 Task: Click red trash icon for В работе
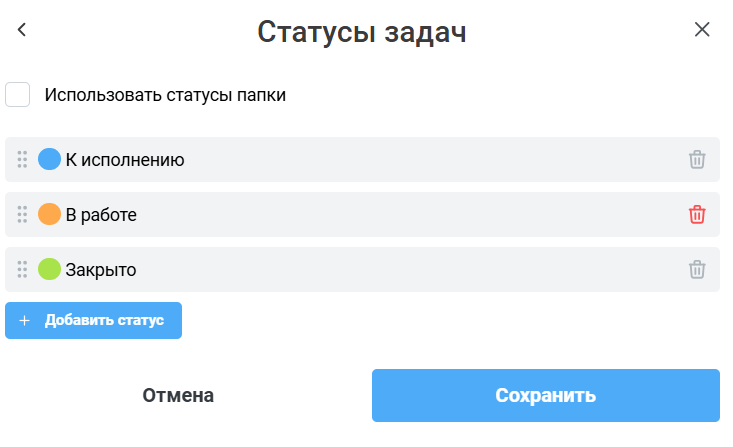697,215
